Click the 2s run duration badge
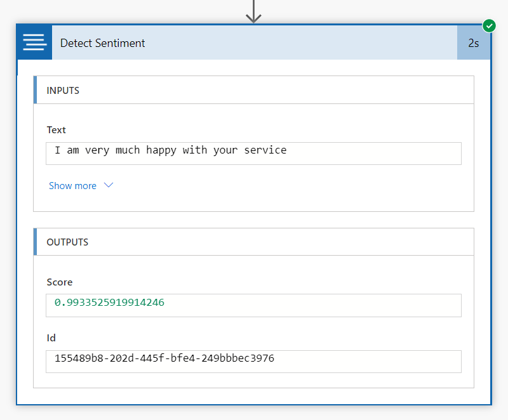The image size is (508, 420). 473,43
